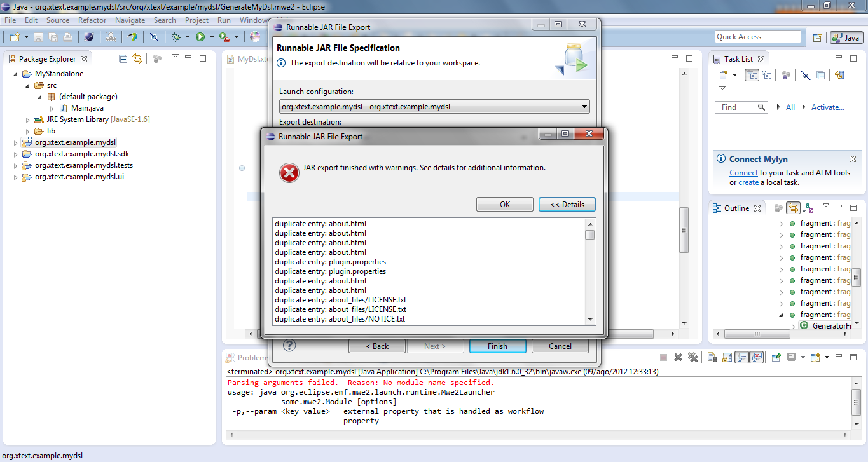The width and height of the screenshot is (868, 462).
Task: Click Synchronize Changed icon in Task List
Action: (x=839, y=75)
